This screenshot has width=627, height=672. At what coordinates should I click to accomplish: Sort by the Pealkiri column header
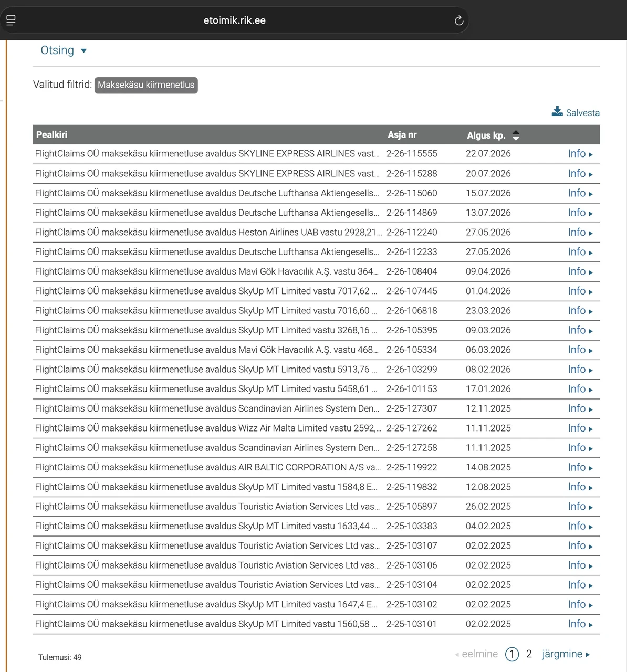pyautogui.click(x=51, y=135)
